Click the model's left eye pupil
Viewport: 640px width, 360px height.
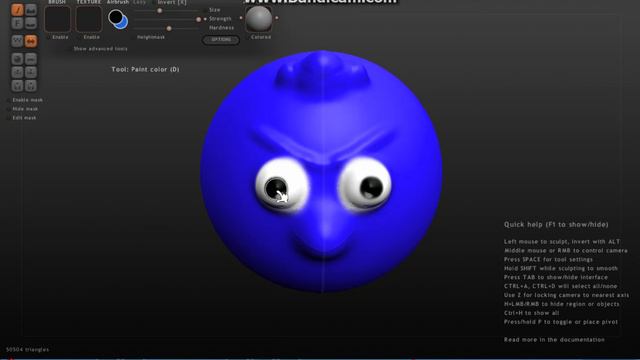pyautogui.click(x=276, y=188)
